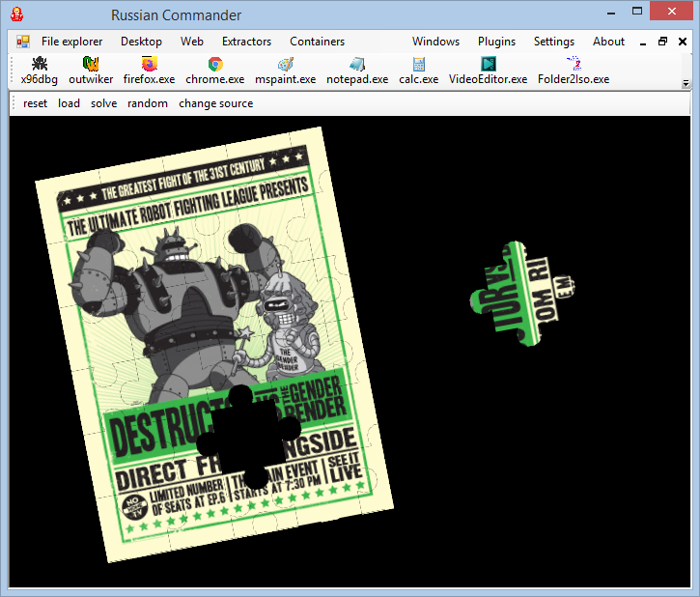
Task: Click the empty piece slot in the poster
Action: (x=249, y=437)
